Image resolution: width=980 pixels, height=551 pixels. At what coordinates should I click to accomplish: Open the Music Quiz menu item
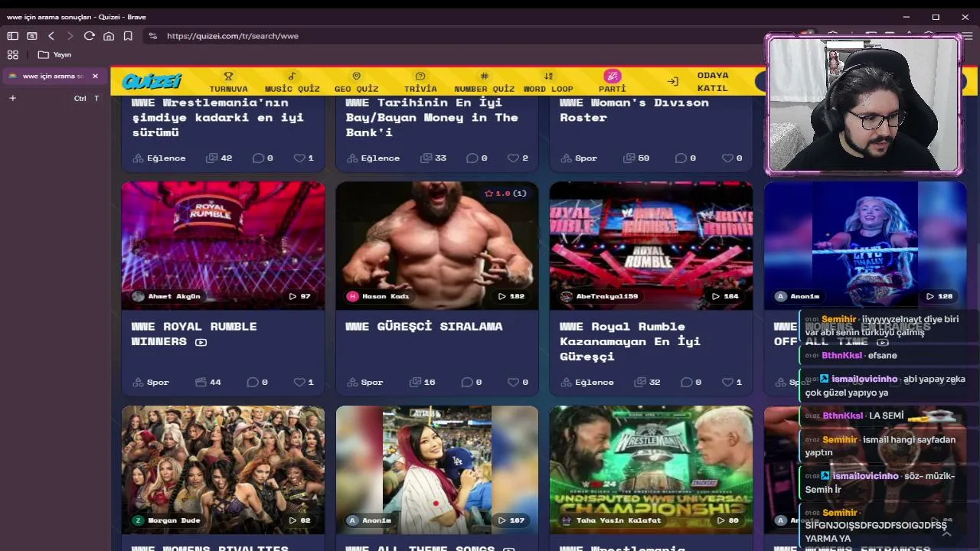click(292, 82)
